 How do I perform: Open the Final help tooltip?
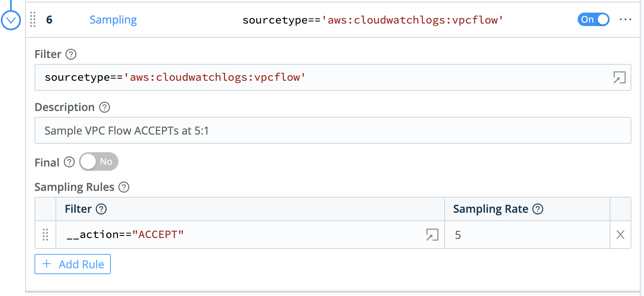pyautogui.click(x=68, y=162)
